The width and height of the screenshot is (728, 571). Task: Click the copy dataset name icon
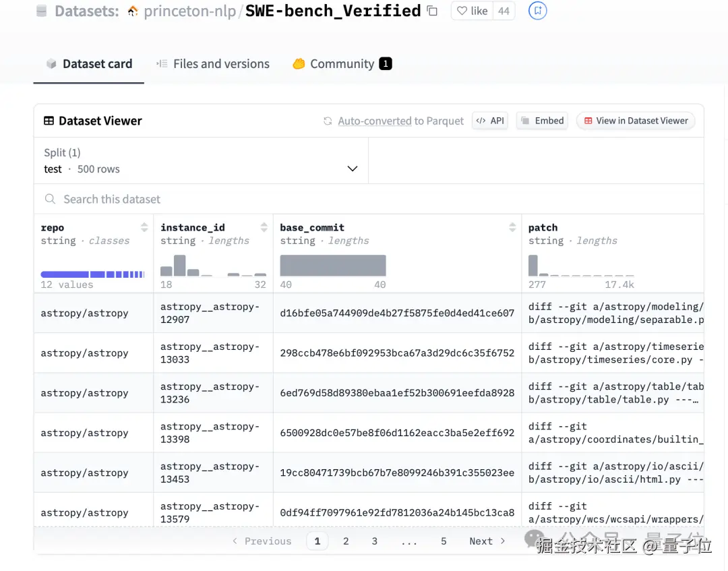point(433,11)
